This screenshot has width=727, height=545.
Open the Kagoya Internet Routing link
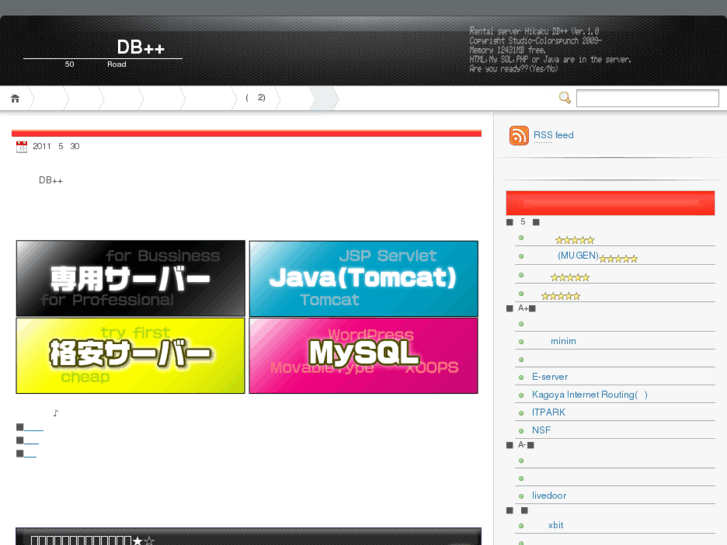(589, 395)
